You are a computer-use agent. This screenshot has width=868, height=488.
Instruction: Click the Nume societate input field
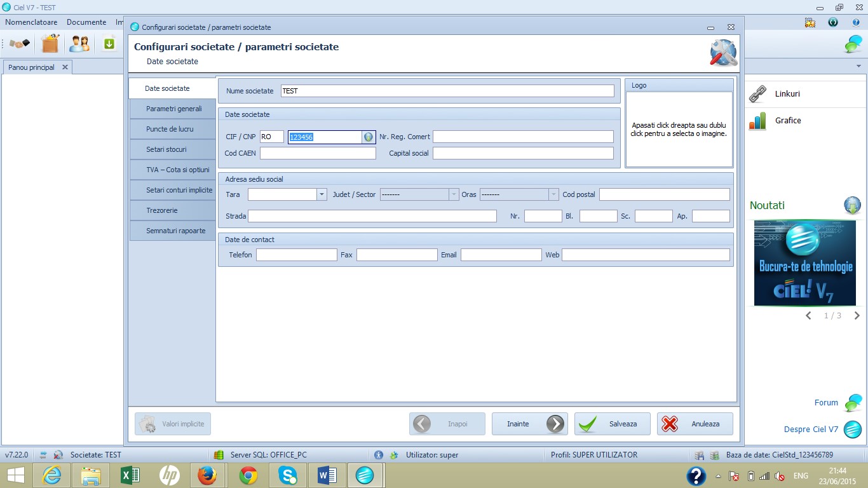tap(447, 91)
